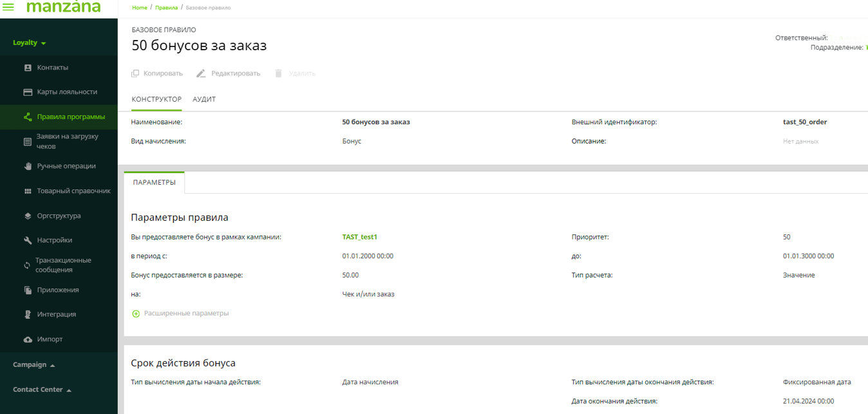Click the product catalog grid icon

coord(28,191)
